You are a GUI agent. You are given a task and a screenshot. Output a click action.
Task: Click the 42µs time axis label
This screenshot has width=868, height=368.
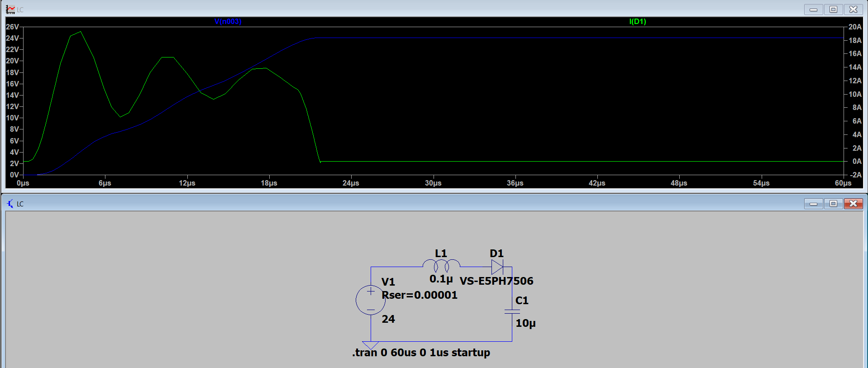click(x=597, y=183)
